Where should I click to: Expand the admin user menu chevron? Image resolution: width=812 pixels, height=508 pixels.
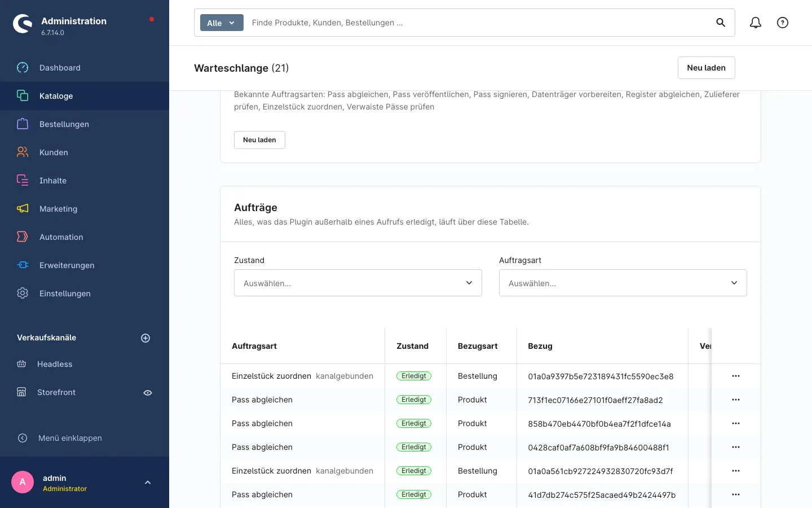[148, 483]
